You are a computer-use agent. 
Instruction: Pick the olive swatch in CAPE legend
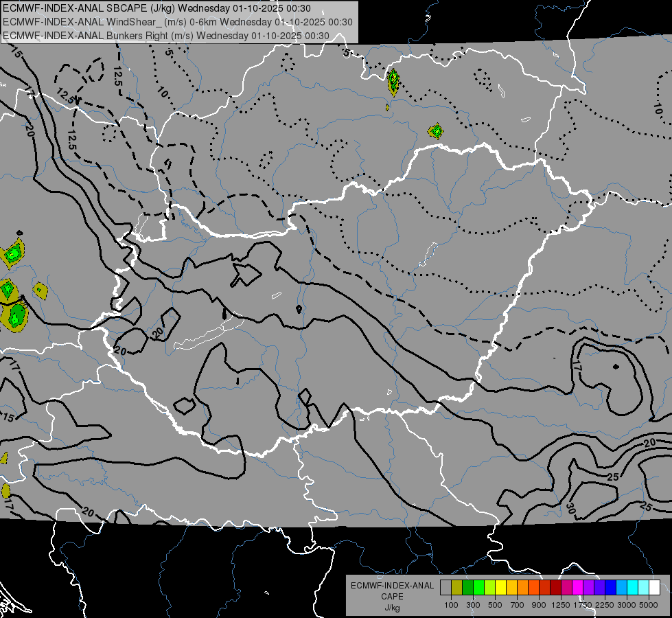click(x=457, y=588)
